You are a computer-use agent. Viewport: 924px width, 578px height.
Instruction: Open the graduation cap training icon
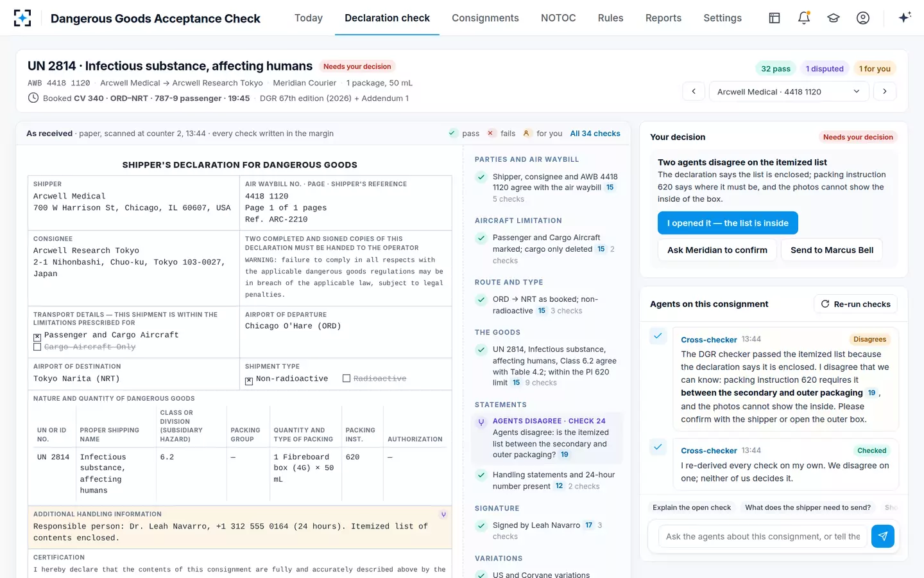(834, 18)
